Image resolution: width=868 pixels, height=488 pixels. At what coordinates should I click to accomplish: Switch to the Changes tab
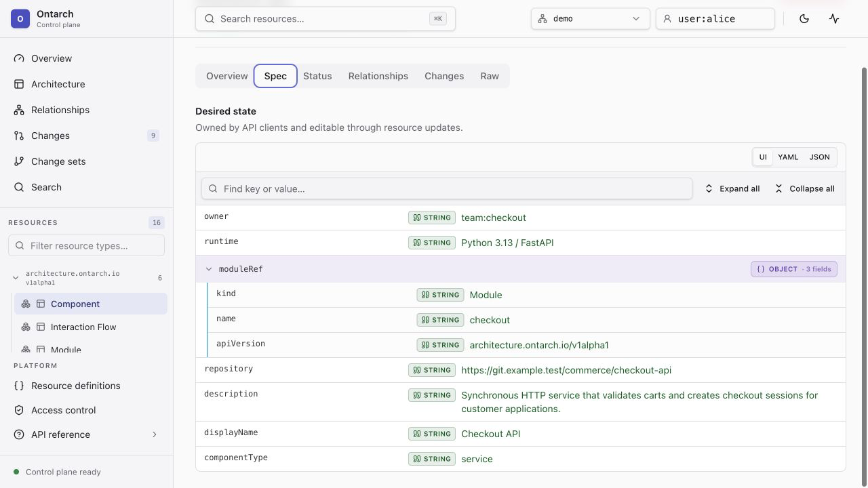444,76
